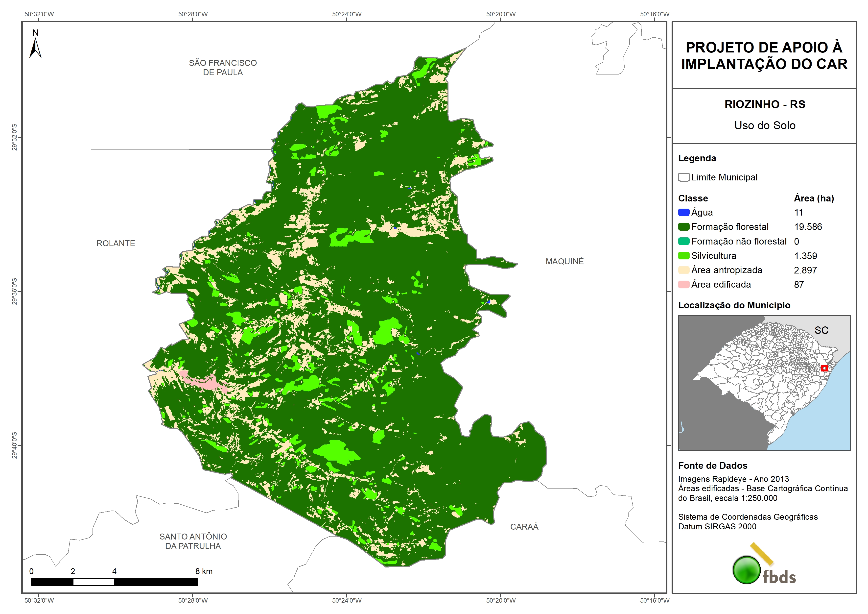Click the red locator square on inset map

(824, 368)
